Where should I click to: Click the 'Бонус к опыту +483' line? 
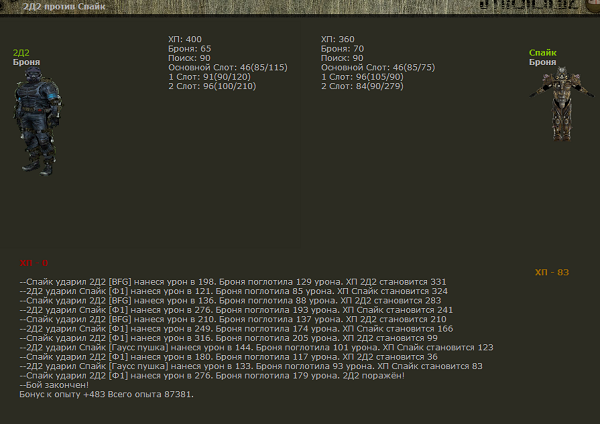click(x=106, y=394)
